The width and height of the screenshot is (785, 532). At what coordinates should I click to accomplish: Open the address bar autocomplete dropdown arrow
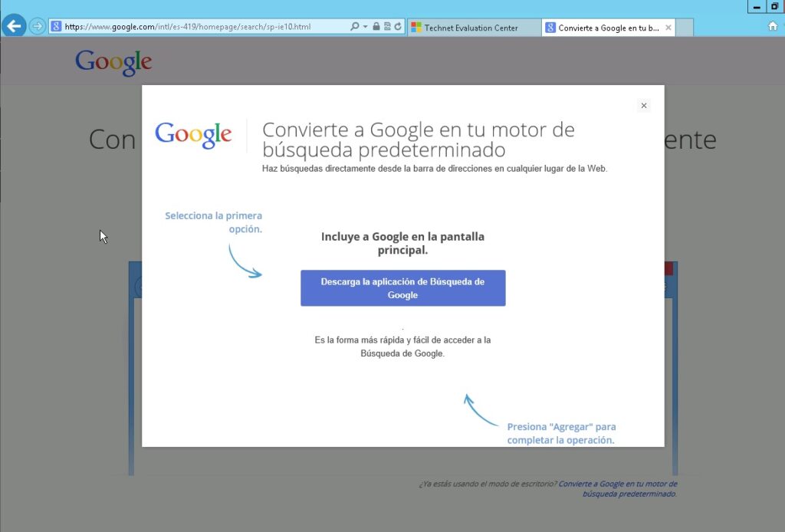pyautogui.click(x=365, y=27)
